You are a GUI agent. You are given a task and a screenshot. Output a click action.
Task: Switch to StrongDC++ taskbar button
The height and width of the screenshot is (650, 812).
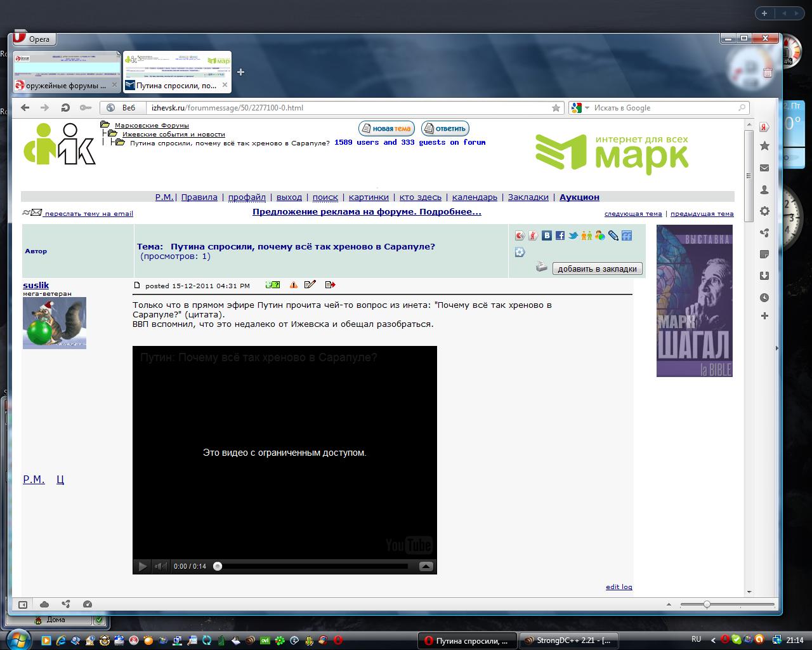[x=568, y=640]
